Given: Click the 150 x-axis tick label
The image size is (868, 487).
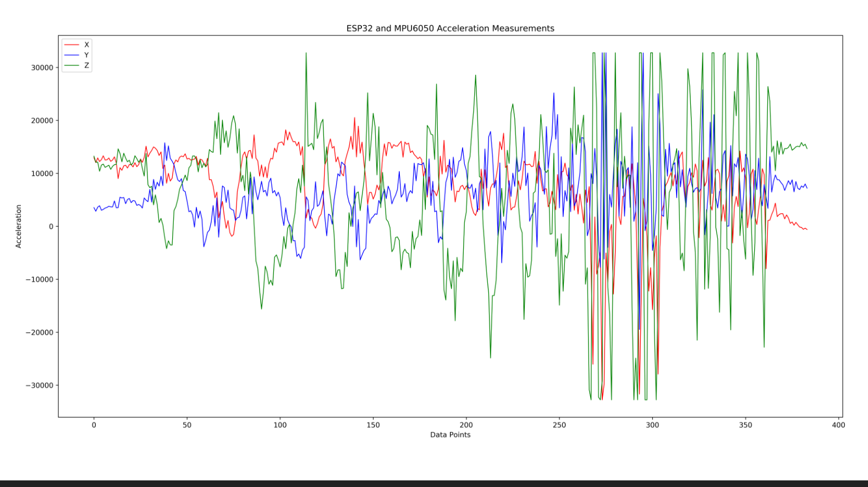Looking at the screenshot, I should tap(373, 425).
